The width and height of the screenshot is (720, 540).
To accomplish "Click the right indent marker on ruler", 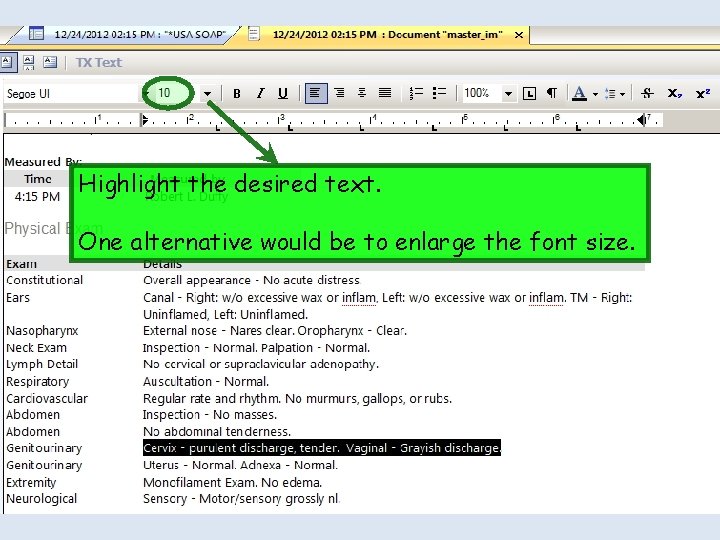I will tap(641, 120).
